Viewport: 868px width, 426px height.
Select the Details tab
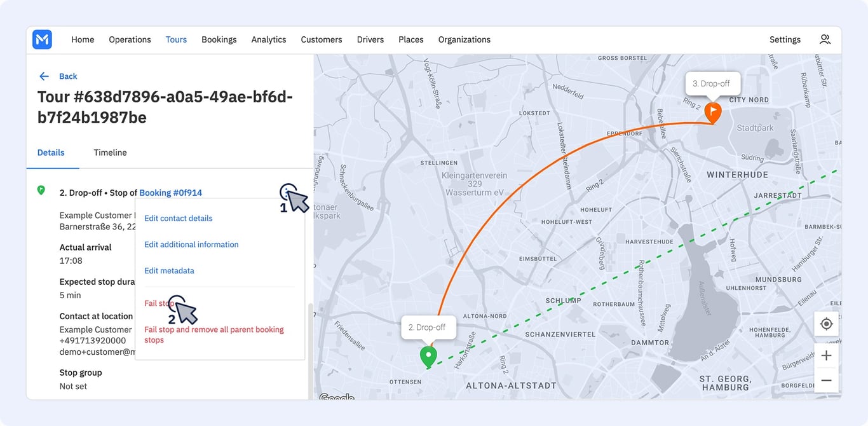51,153
